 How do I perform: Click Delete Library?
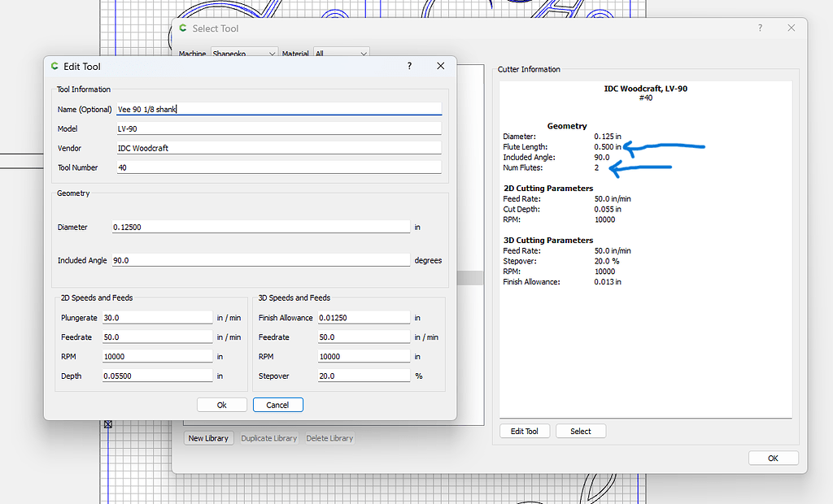(x=329, y=437)
